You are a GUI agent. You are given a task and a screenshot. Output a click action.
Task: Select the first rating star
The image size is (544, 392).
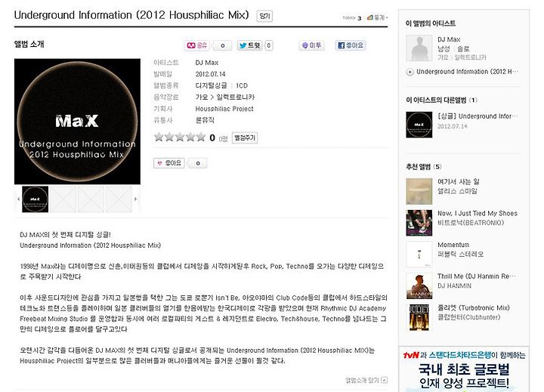159,137
